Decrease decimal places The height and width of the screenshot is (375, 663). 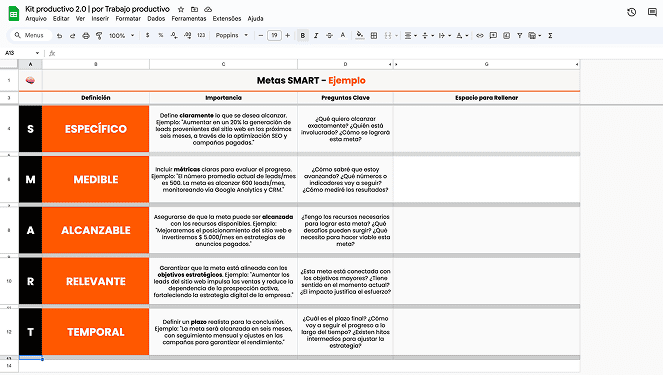[x=174, y=36]
